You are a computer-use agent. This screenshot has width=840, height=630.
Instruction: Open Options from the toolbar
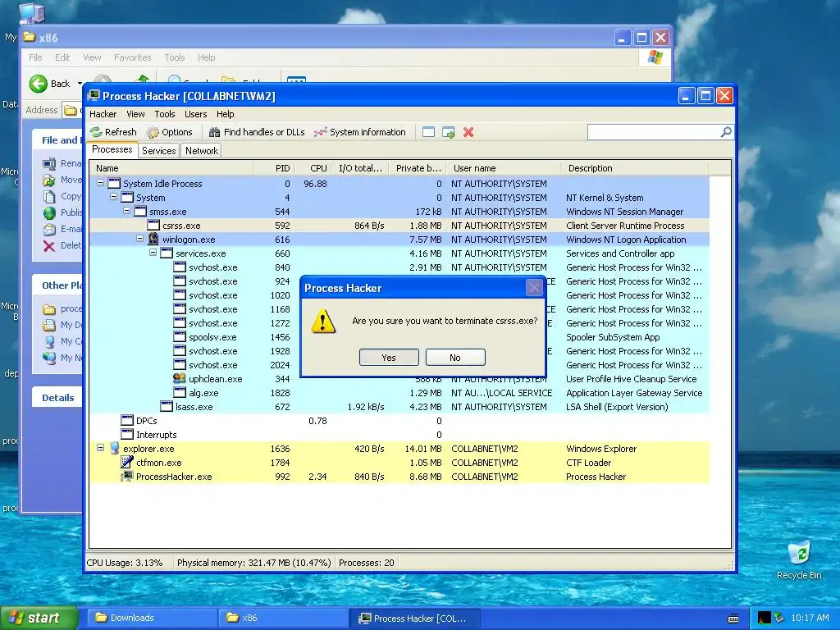coord(169,132)
